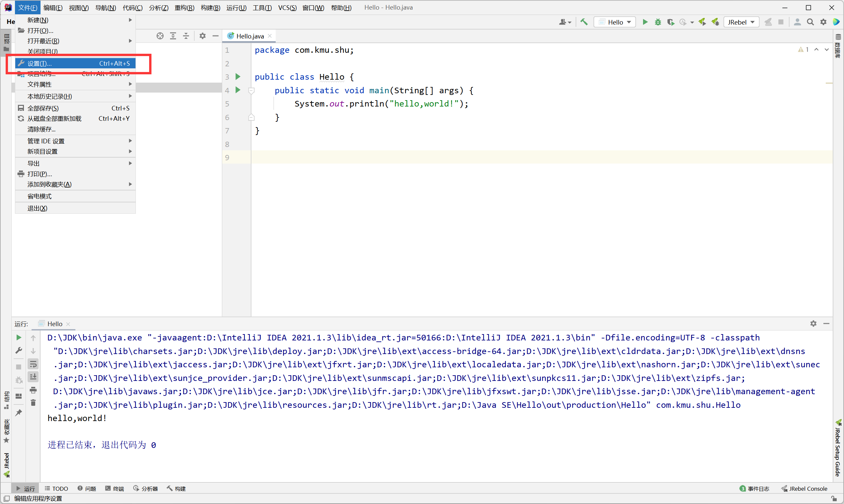Viewport: 844px width, 504px height.
Task: Open the Hello run configuration dropdown
Action: [x=614, y=22]
